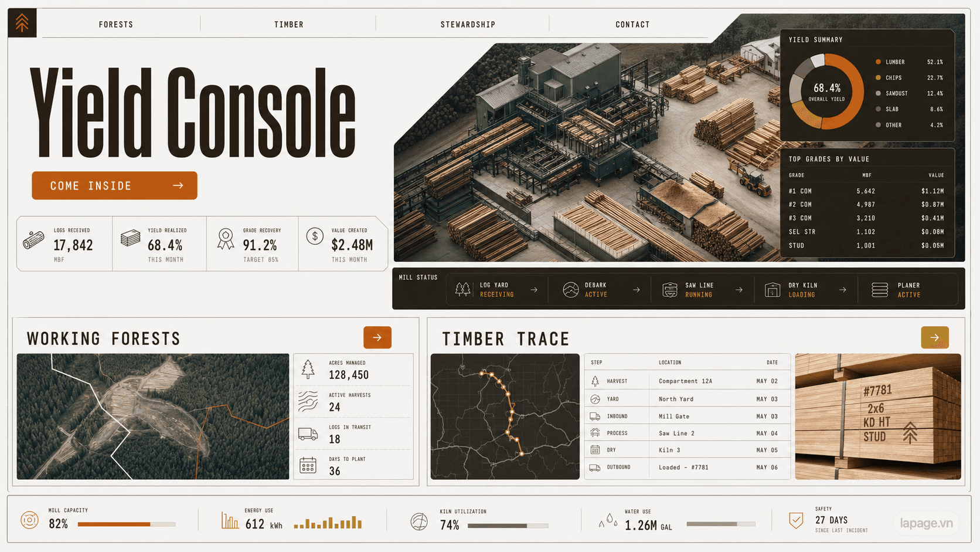Click the Harvest step icon
980x552 pixels.
click(x=595, y=381)
